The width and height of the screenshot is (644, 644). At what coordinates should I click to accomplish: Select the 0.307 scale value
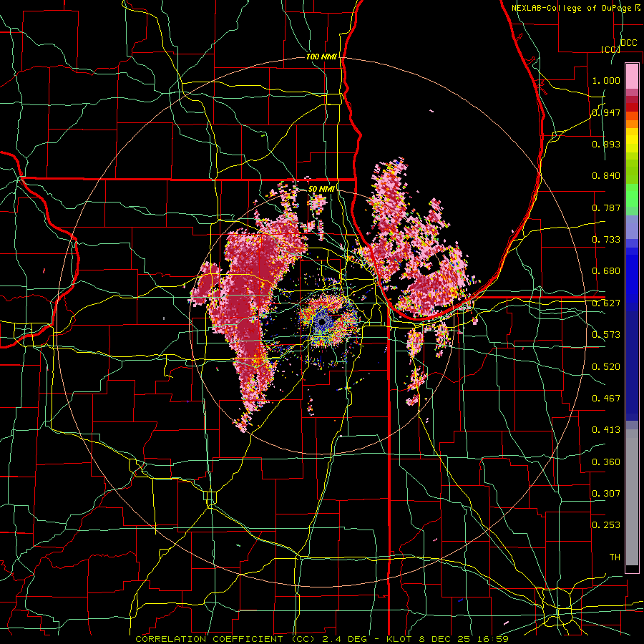pos(606,494)
